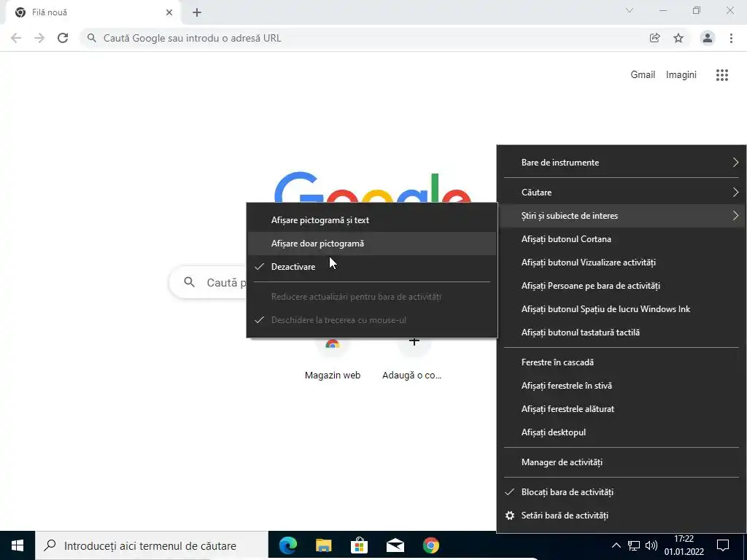This screenshot has height=560, width=747.
Task: Toggle Afișați butonul Vizualizare activități
Action: pos(622,262)
